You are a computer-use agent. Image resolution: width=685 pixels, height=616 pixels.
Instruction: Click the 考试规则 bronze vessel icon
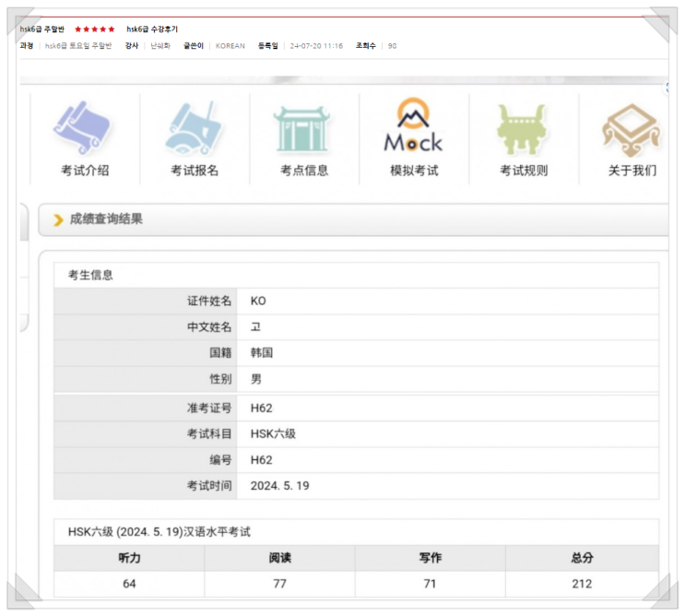tap(523, 130)
